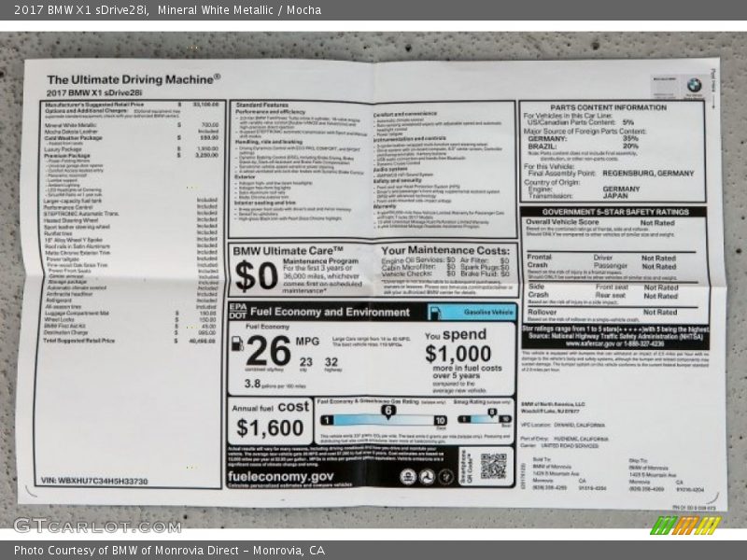Click the '$1,000' fuel cost amount
The height and width of the screenshot is (560, 747).
[x=458, y=354]
